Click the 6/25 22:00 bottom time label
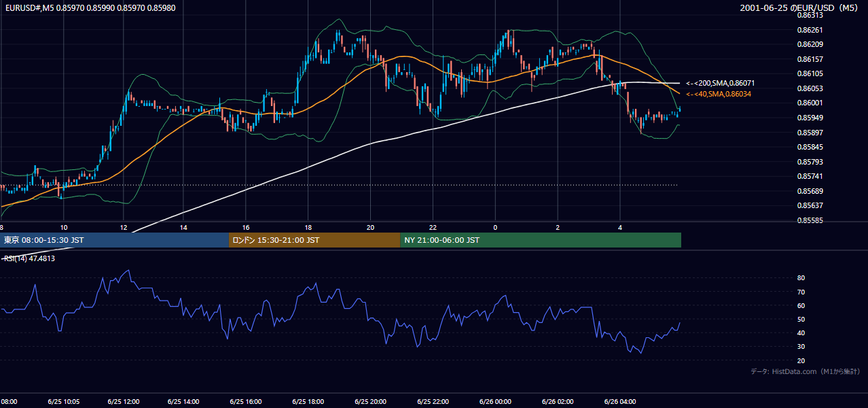Viewport: 868px width, 408px height. point(433,402)
